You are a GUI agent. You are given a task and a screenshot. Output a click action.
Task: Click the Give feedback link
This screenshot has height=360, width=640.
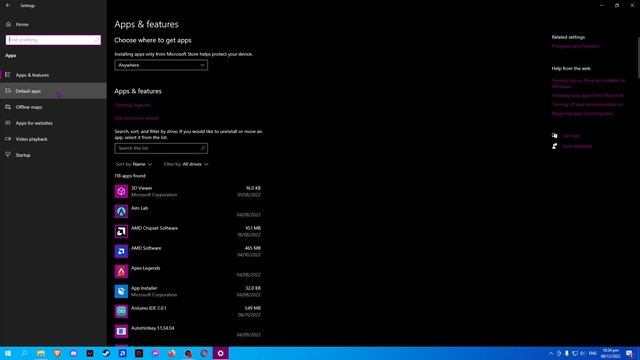(x=577, y=146)
